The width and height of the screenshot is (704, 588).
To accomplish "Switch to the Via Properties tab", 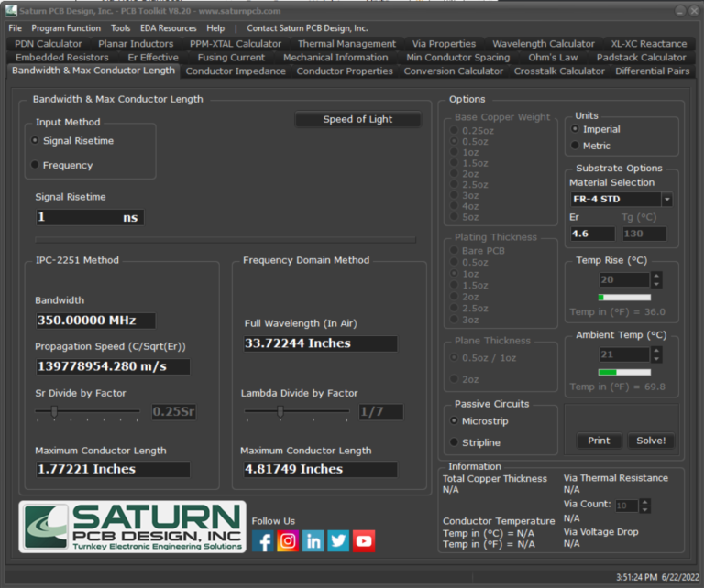I will click(x=444, y=43).
